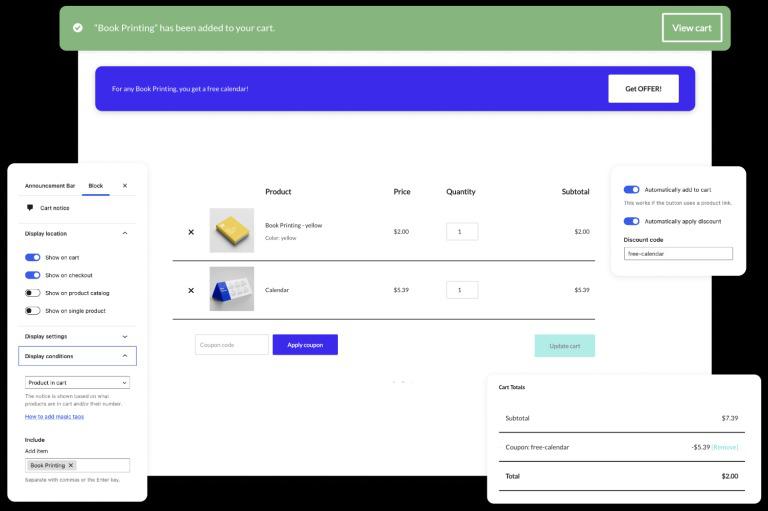Collapse the Display location section
The image size is (768, 511).
click(x=125, y=233)
